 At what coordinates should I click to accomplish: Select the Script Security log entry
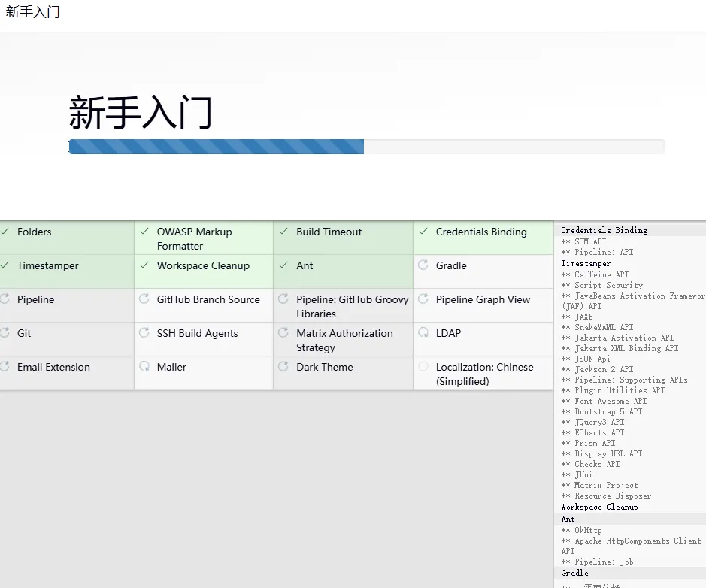[x=602, y=285]
